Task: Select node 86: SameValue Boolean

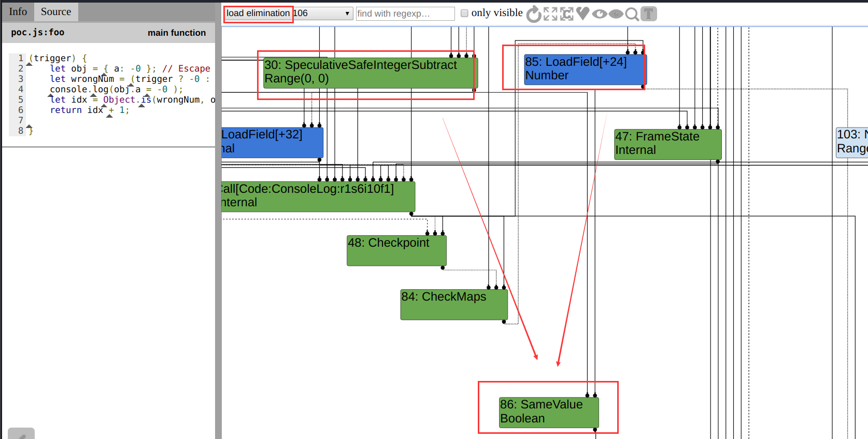Action: tap(549, 412)
